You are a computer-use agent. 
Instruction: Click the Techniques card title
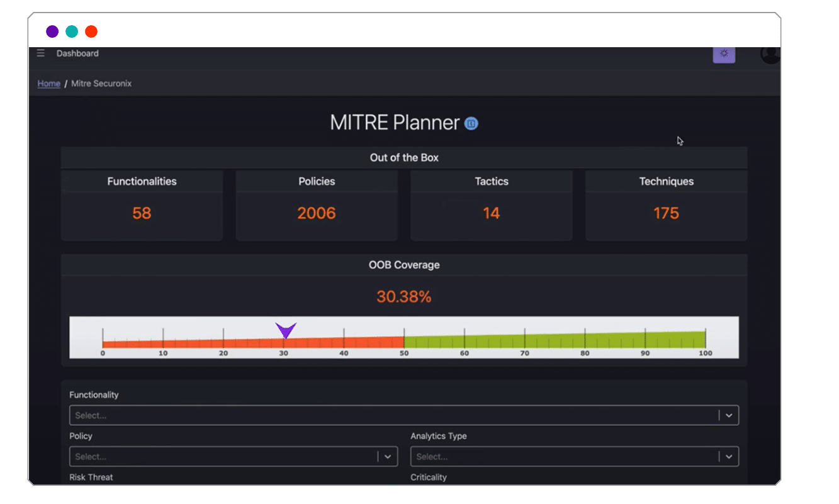coord(667,181)
